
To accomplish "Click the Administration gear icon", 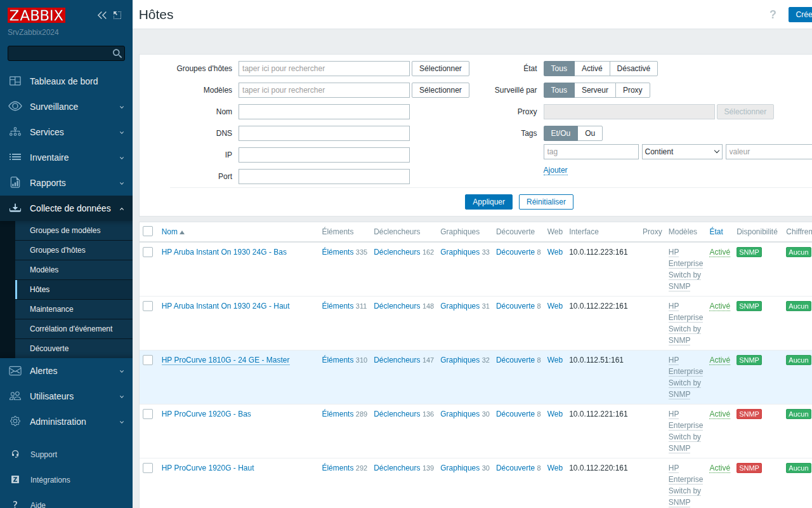I will click(15, 422).
